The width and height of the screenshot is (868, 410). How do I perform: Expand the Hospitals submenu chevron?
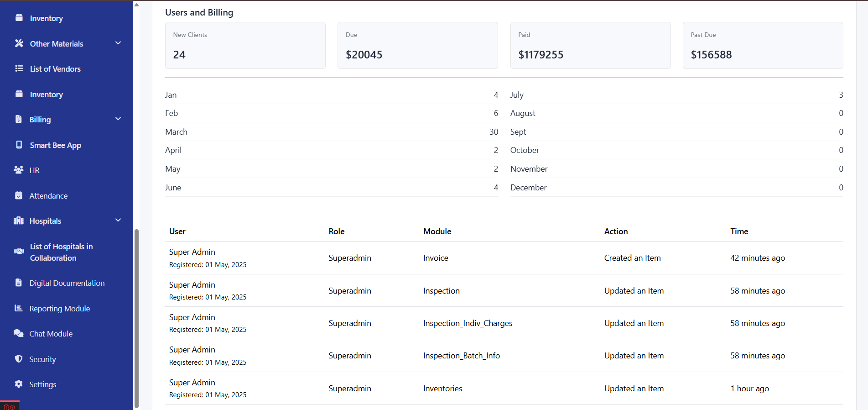coord(118,221)
